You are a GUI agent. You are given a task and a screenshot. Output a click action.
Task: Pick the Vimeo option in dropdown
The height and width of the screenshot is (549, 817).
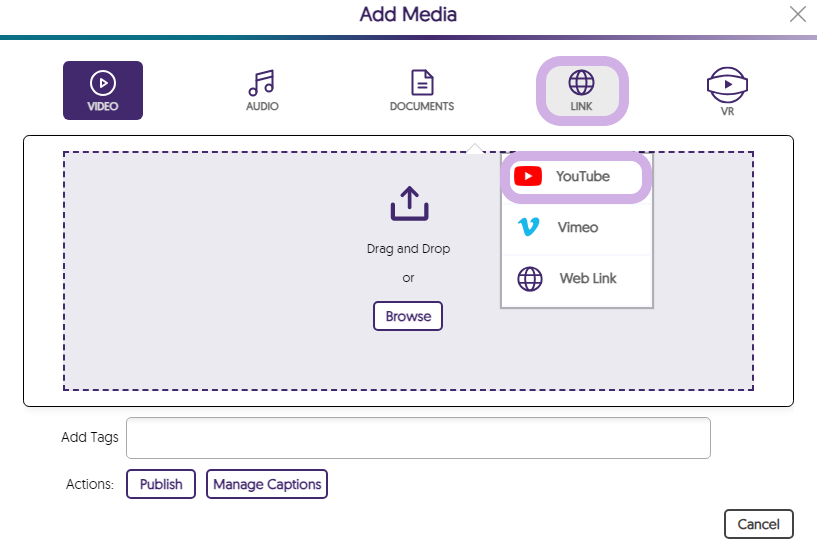click(577, 227)
